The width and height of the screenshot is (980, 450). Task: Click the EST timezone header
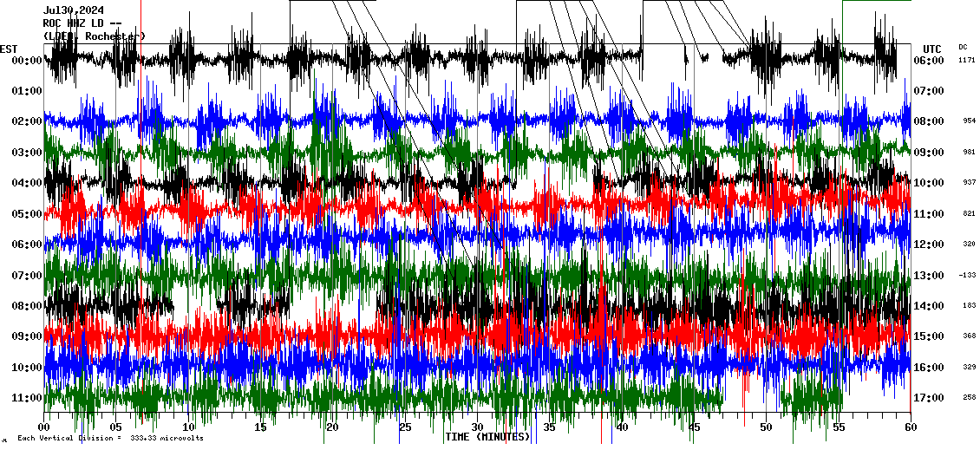(9, 49)
